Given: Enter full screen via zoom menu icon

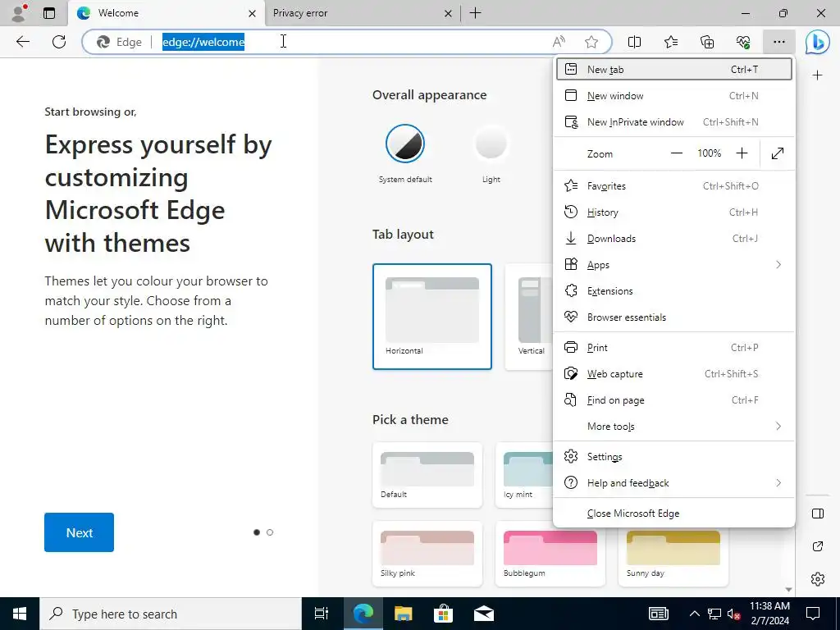Looking at the screenshot, I should pos(778,153).
